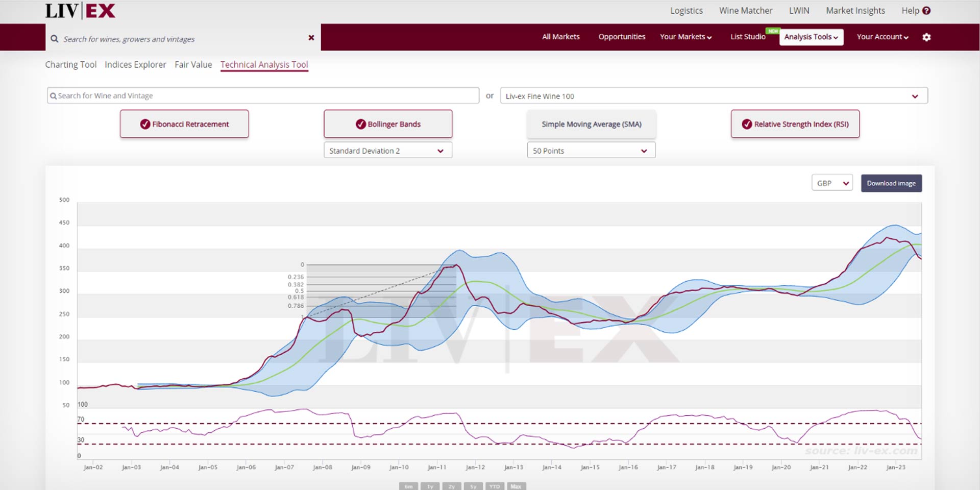
Task: Select the Technical Analysis Tool tab
Action: coord(264,65)
